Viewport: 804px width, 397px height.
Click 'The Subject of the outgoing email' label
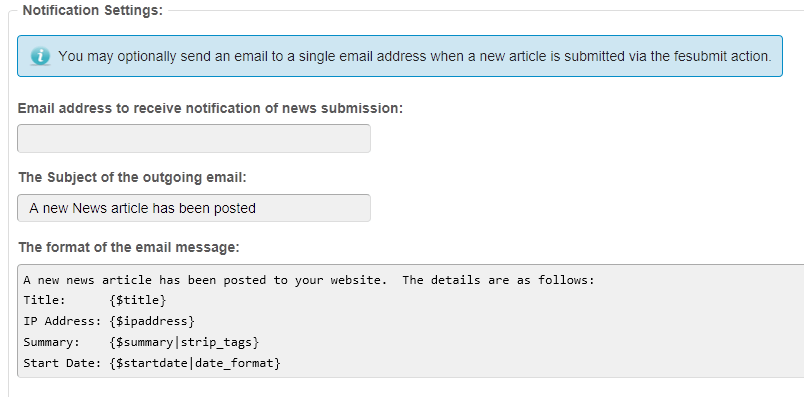(x=132, y=177)
